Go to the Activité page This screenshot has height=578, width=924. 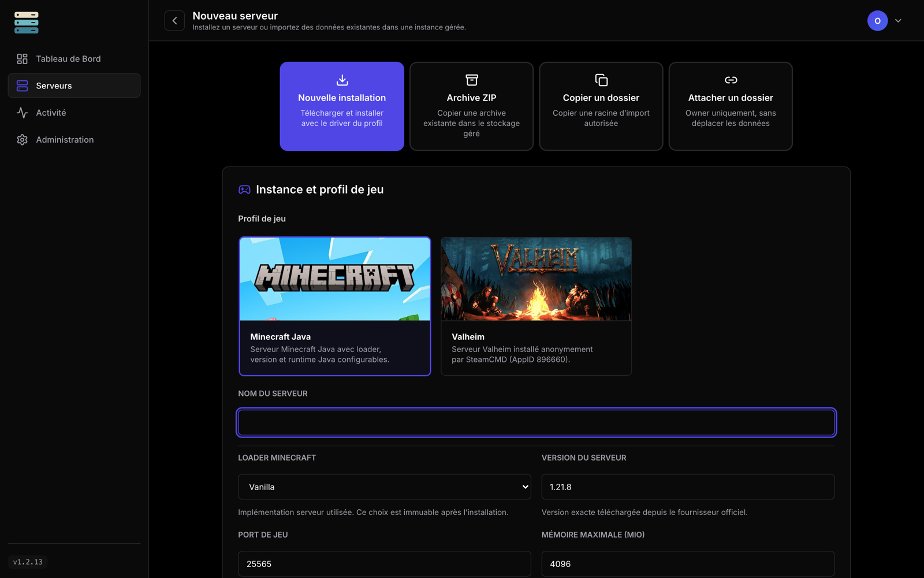pos(74,113)
